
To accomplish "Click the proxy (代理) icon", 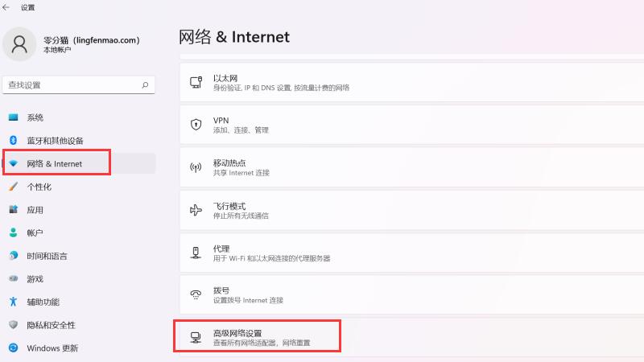I will 196,253.
